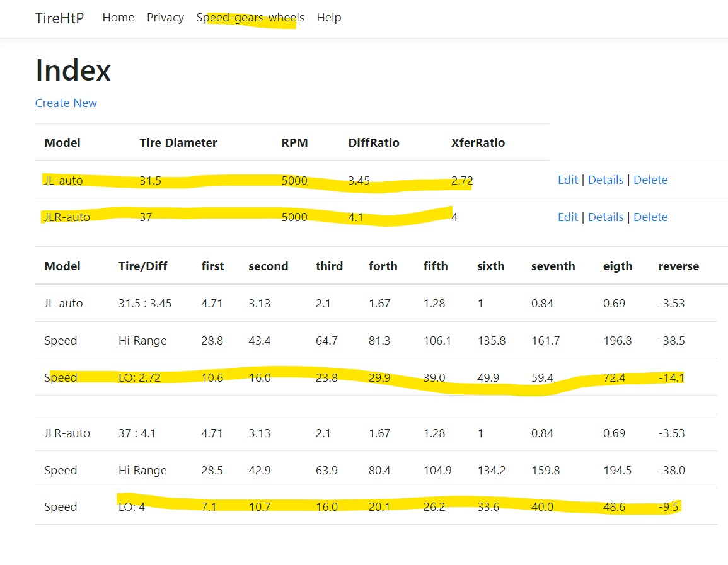
Task: Click the DiffRatio column header
Action: pos(374,143)
